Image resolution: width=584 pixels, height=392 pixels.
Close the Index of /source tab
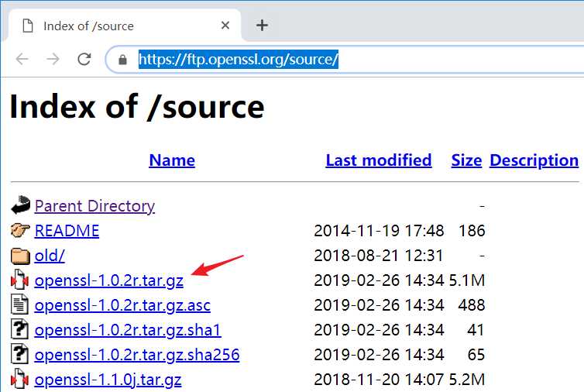[x=225, y=26]
